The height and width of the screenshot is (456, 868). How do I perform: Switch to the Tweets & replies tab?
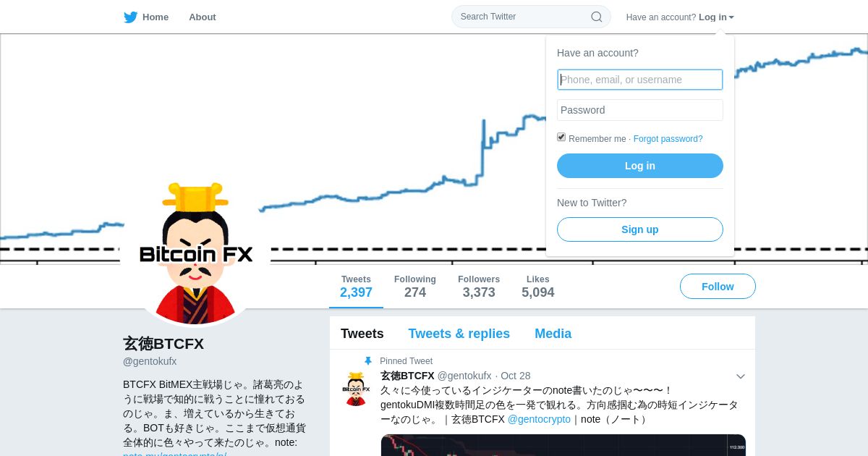click(x=459, y=334)
